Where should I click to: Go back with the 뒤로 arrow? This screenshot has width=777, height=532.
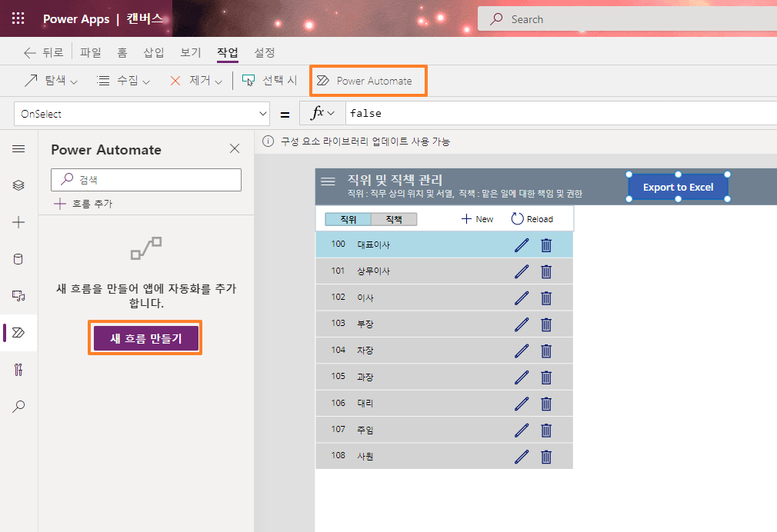(44, 52)
